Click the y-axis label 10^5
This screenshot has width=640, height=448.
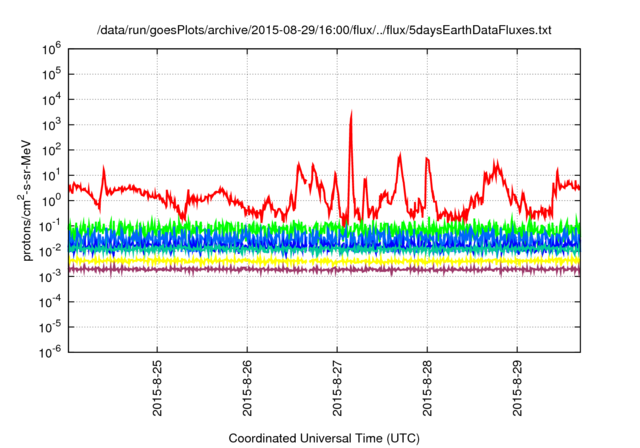pos(51,75)
